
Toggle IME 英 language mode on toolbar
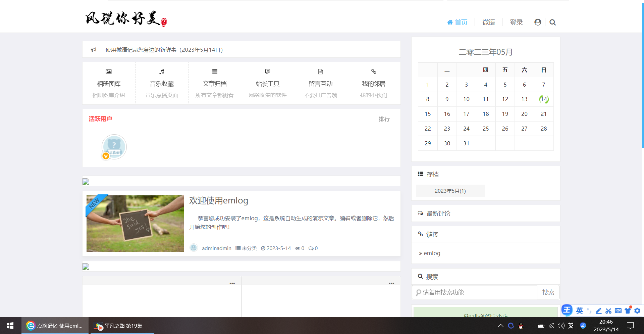tap(580, 311)
